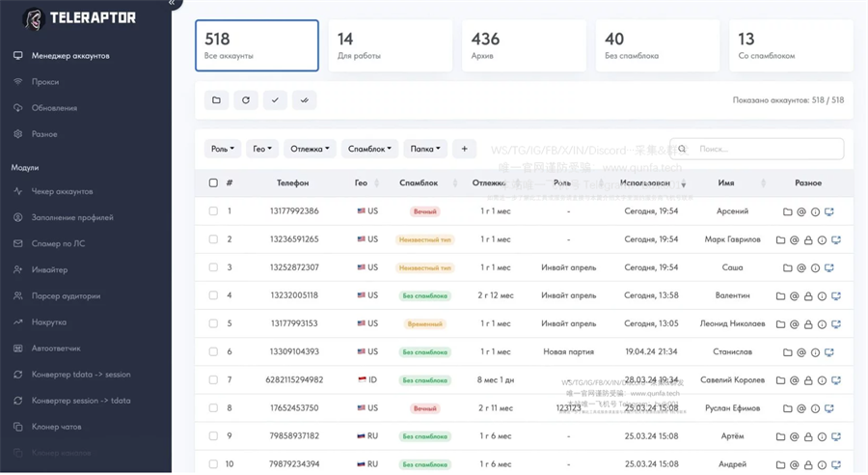Image resolution: width=868 pixels, height=475 pixels.
Task: Check the box for row 3 (13252872307)
Action: click(213, 267)
